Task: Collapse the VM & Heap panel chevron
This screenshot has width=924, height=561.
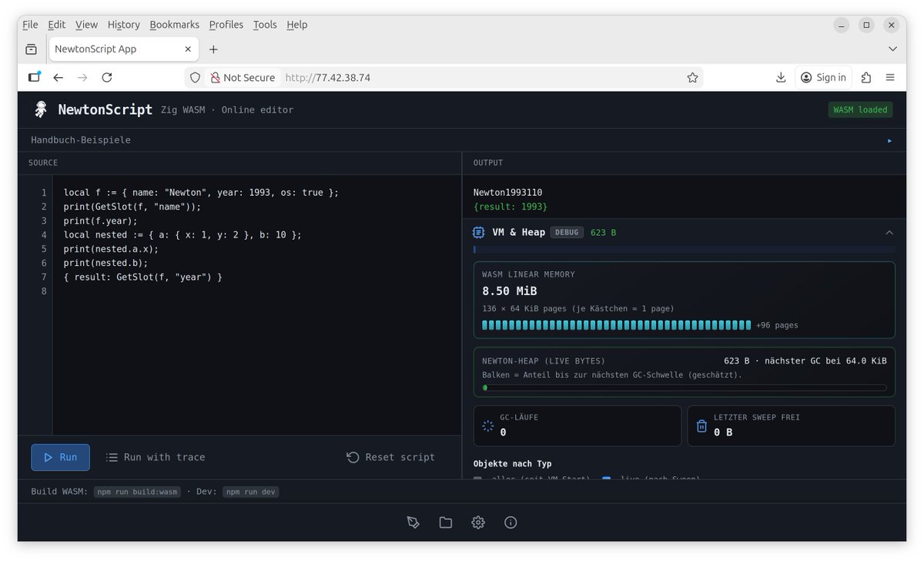Action: (889, 232)
